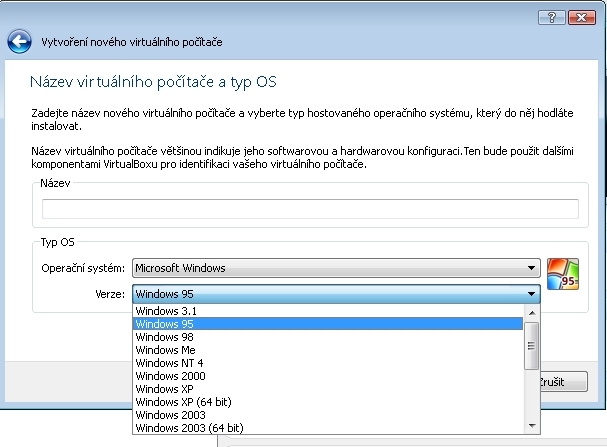Select Windows 3.1 from the list

click(x=328, y=311)
